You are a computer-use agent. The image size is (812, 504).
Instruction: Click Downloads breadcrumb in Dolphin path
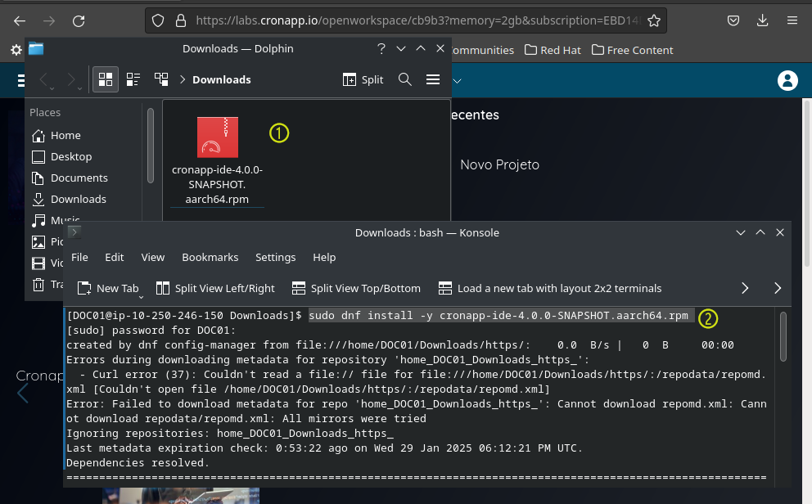[222, 79]
